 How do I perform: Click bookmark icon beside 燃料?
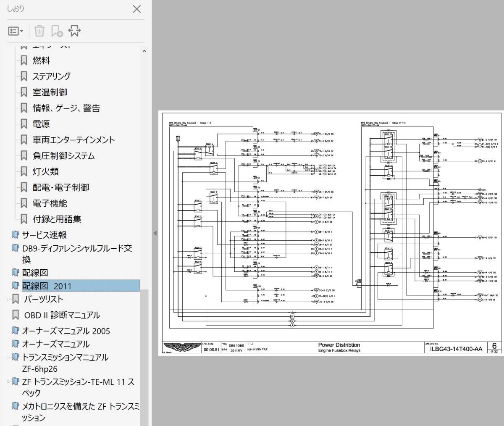[24, 60]
